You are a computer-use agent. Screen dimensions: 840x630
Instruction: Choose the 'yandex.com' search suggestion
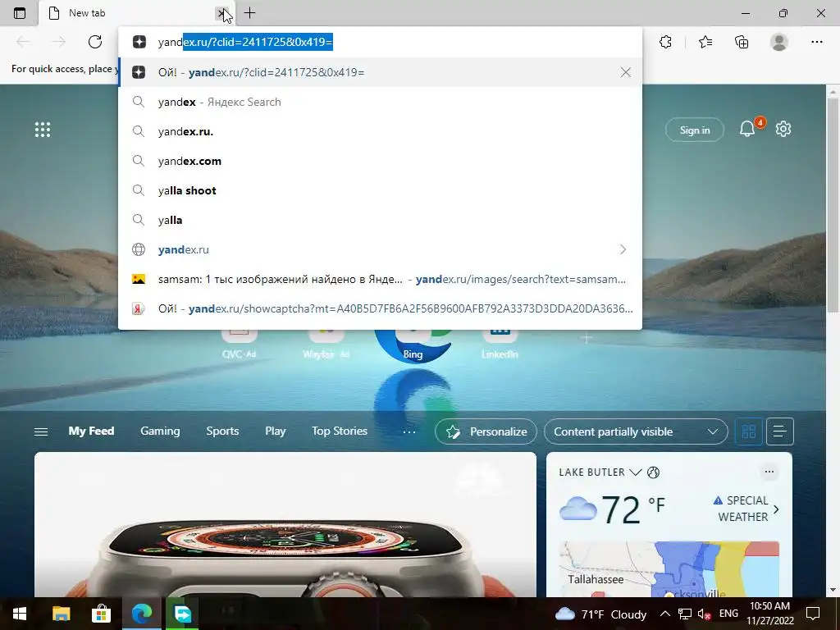pyautogui.click(x=380, y=161)
